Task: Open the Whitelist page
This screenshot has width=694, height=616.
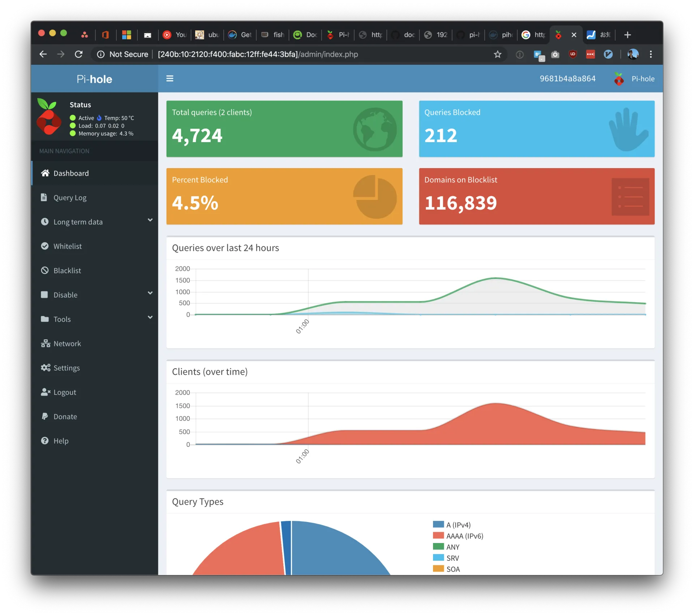Action: click(x=67, y=246)
